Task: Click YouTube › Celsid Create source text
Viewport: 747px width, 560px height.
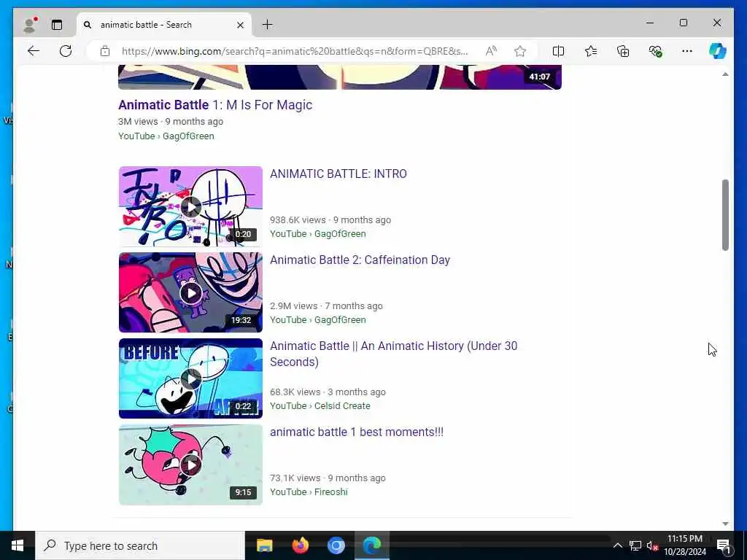Action: (320, 405)
